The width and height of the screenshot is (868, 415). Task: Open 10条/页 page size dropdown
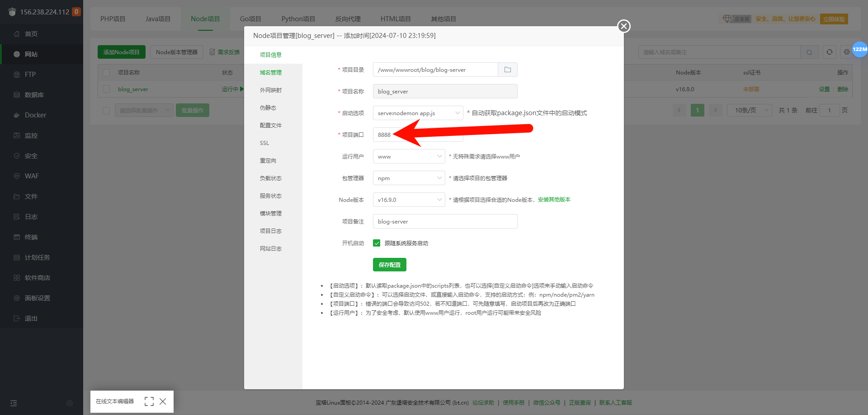(750, 110)
